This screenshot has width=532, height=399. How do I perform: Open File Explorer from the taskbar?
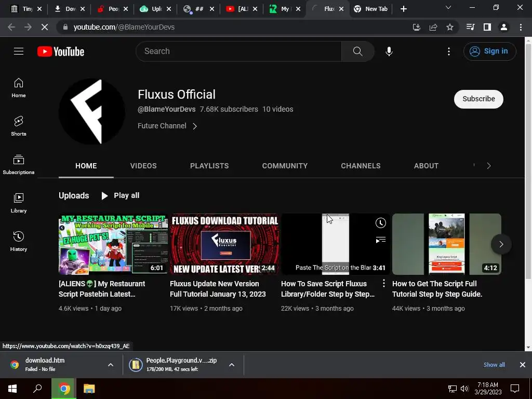[89, 389]
